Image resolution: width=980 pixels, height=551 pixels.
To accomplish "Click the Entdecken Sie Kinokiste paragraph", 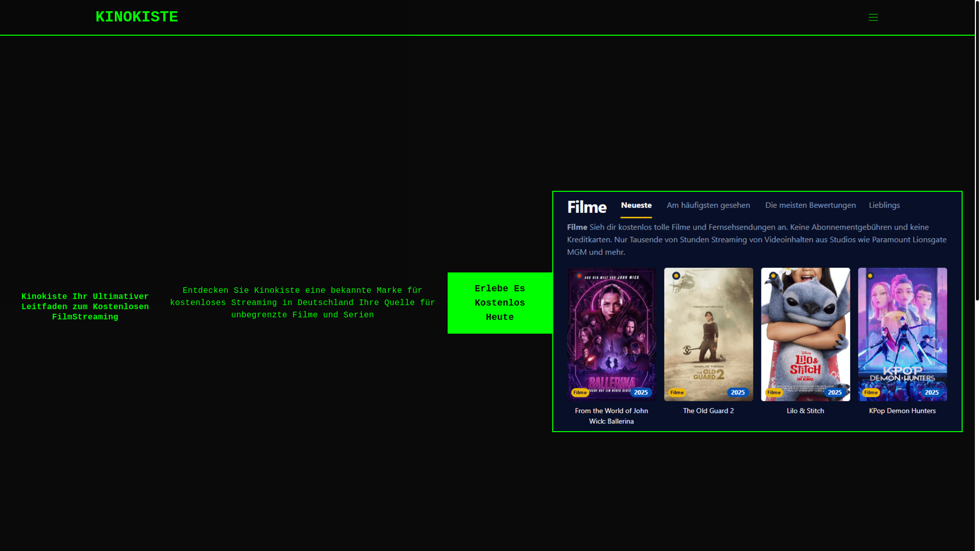I will click(303, 303).
